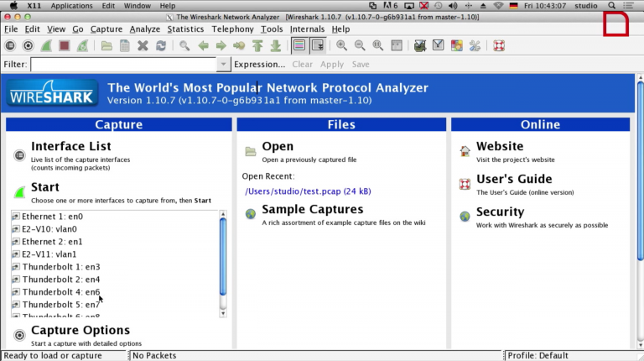Open the File menu
Image resolution: width=644 pixels, height=361 pixels.
tap(11, 29)
